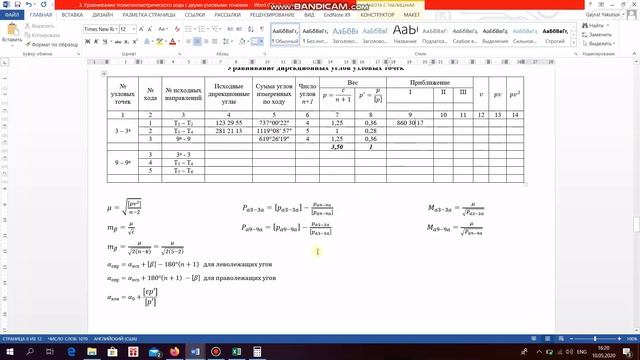This screenshot has width=640, height=360.
Task: Toggle superscript formatting
Action: pos(135,41)
